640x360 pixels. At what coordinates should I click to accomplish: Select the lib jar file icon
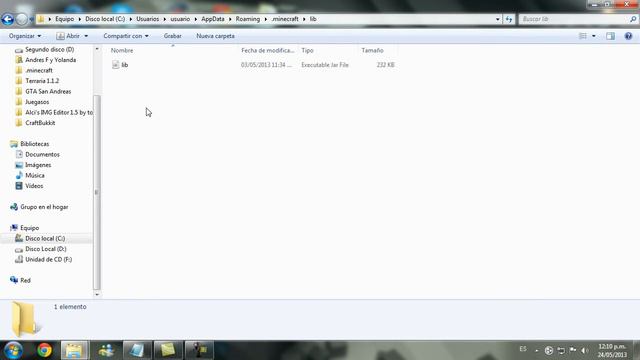pyautogui.click(x=116, y=64)
